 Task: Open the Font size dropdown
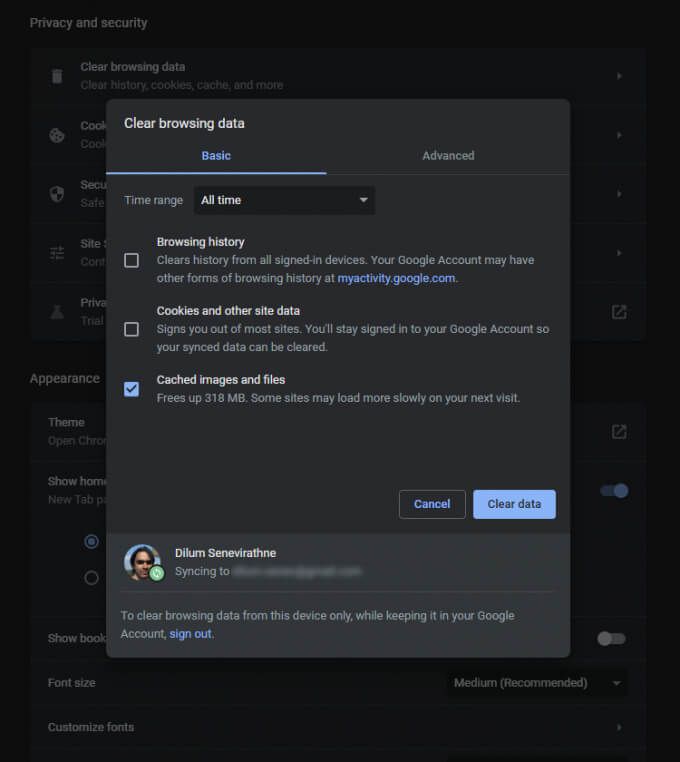tap(537, 683)
